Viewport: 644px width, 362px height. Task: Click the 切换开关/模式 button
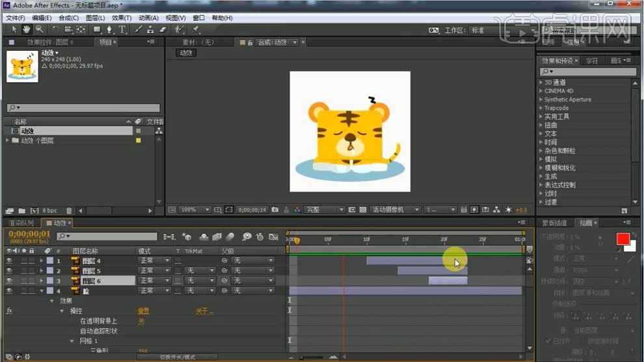coord(178,357)
